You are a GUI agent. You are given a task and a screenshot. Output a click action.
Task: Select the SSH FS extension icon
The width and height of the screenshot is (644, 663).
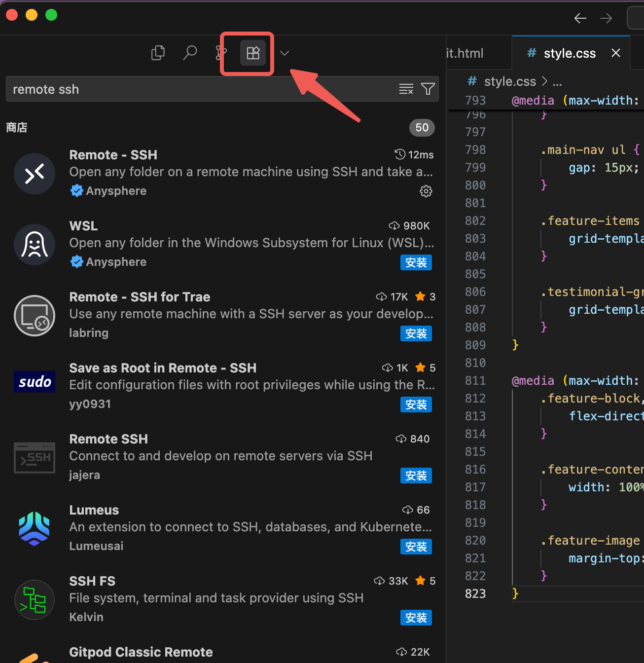click(x=35, y=600)
